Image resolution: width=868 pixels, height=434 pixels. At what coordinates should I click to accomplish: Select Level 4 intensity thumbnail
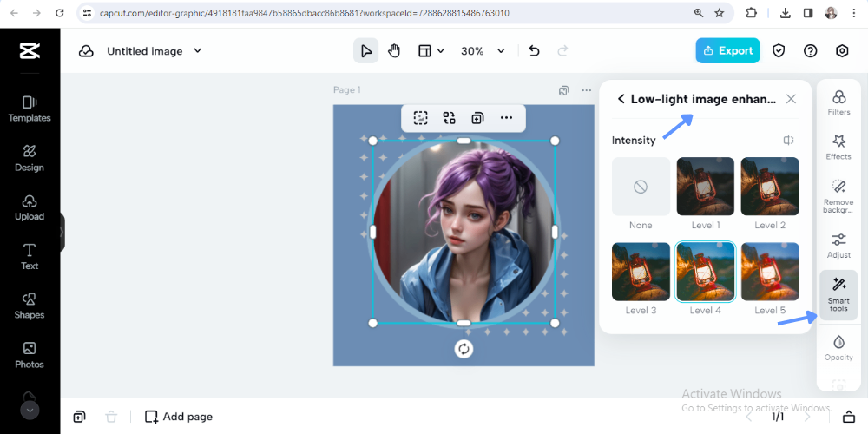point(705,272)
